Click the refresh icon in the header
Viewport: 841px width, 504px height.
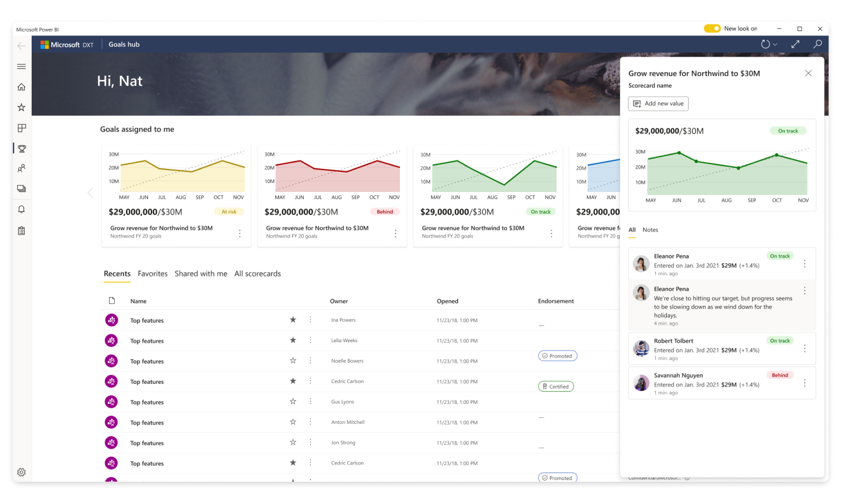[765, 45]
